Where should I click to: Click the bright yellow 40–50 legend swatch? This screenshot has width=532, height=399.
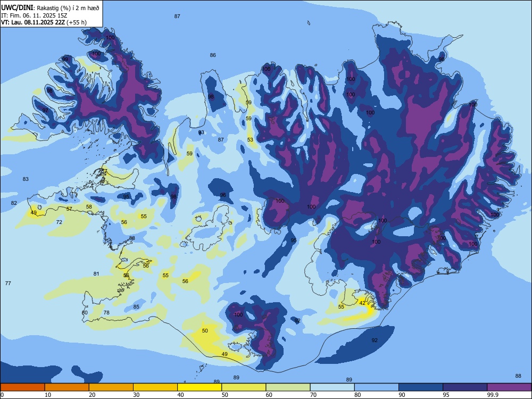pos(199,387)
